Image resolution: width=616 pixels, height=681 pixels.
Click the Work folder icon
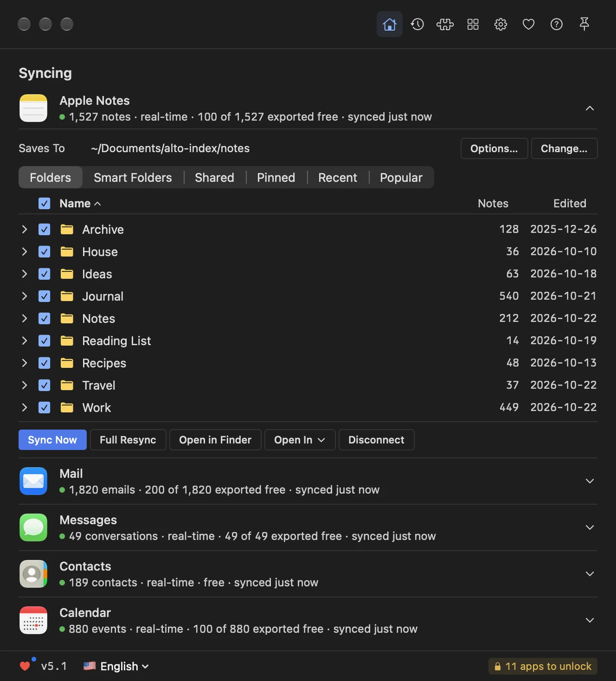[x=67, y=407]
